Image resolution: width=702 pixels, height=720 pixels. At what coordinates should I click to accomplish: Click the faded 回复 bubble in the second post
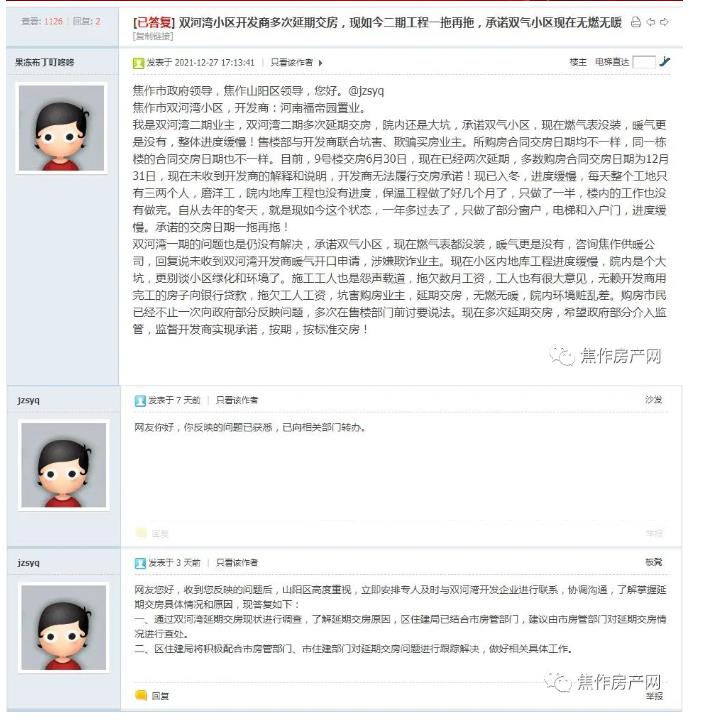141,533
